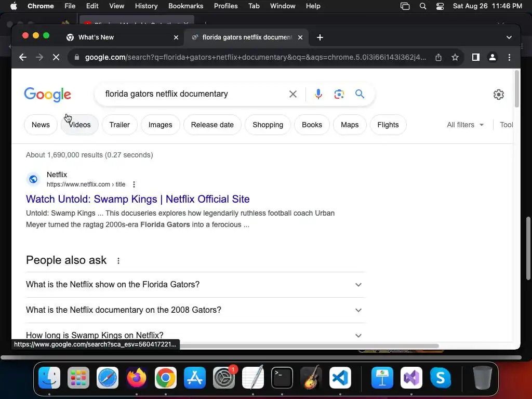
Task: Click the forward navigation arrow
Action: pyautogui.click(x=39, y=57)
